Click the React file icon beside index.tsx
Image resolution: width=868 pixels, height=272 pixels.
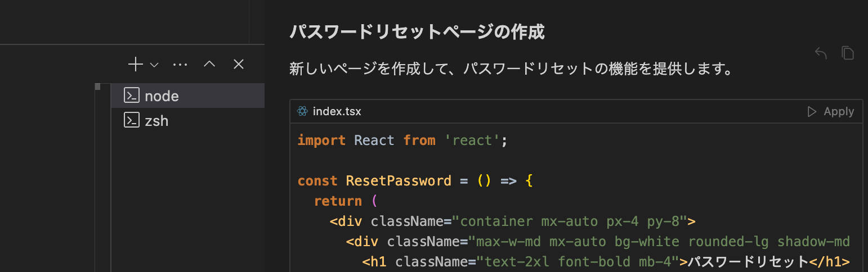(302, 112)
